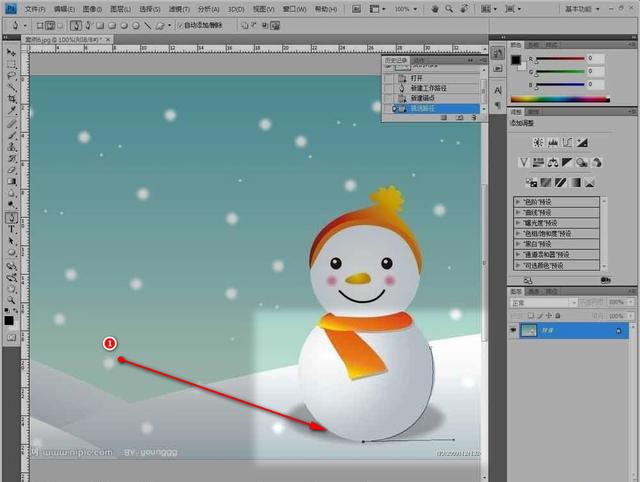The width and height of the screenshot is (640, 482).
Task: Toggle history brush source beside 打开 step
Action: (x=389, y=77)
